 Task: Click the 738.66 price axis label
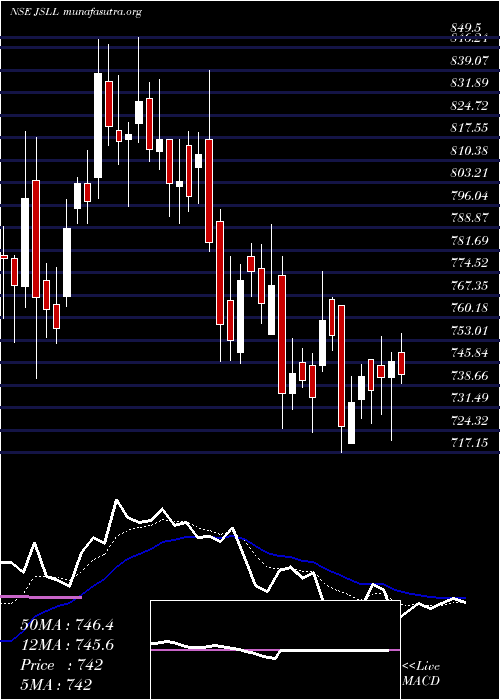(x=469, y=375)
